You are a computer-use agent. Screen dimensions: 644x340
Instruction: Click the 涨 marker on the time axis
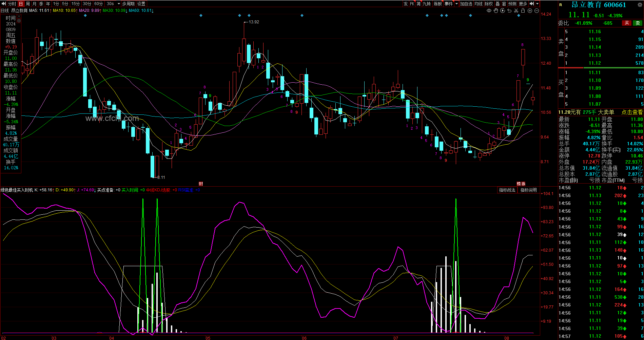pos(523,184)
